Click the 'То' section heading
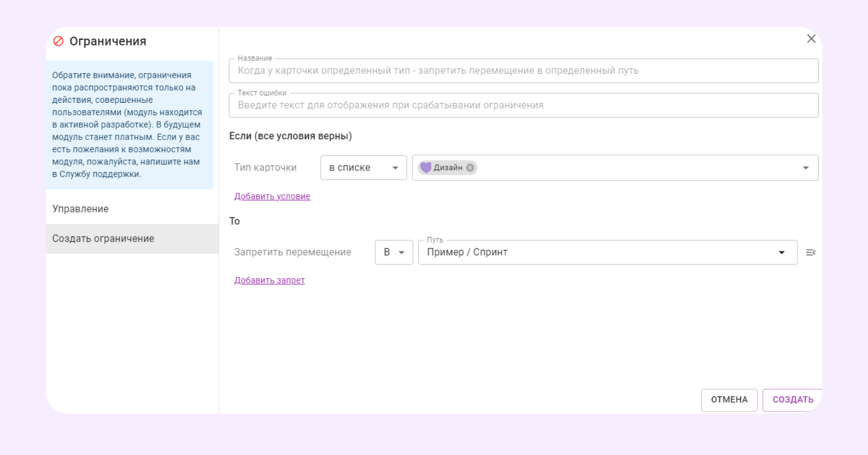868x455 pixels. [234, 221]
